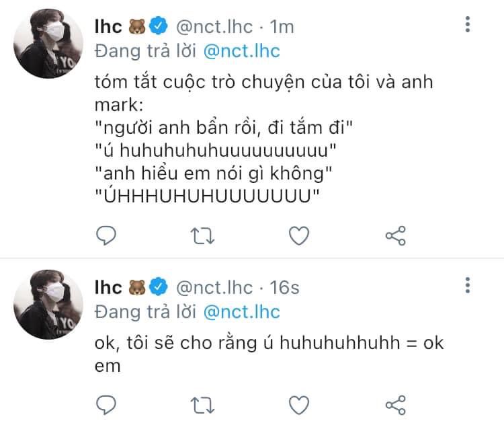Reply to the second tweet
The image size is (504, 425).
107,404
